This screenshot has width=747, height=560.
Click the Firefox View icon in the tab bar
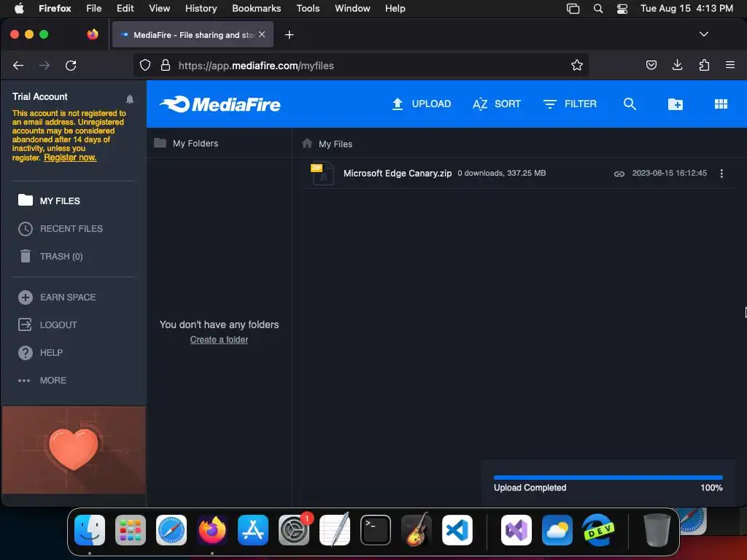point(93,34)
